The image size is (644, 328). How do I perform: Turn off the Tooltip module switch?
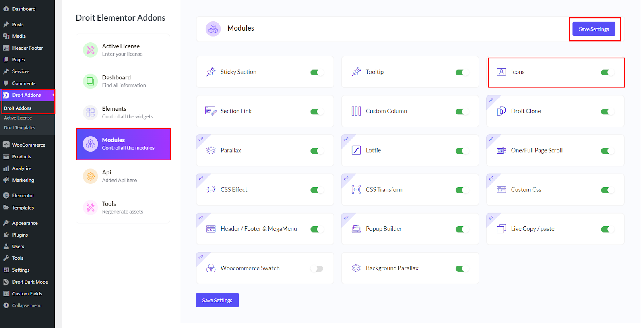coord(462,73)
